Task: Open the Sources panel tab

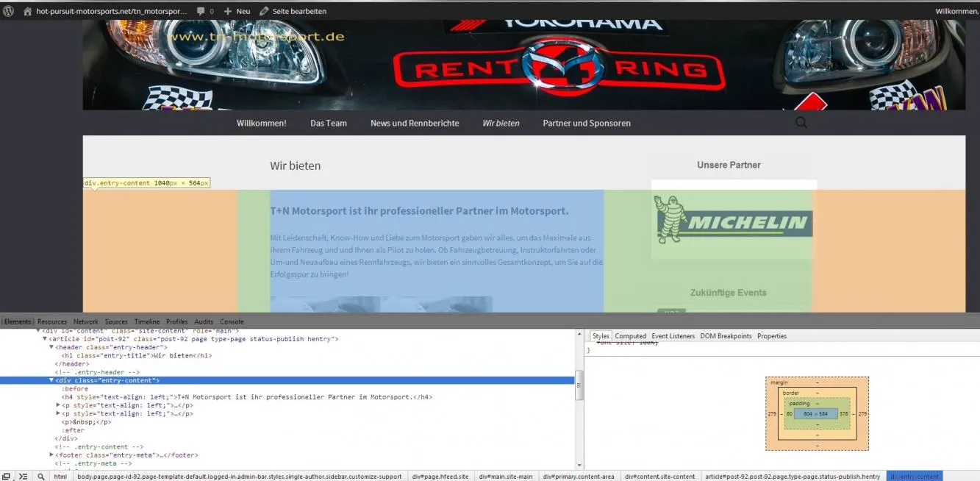Action: (116, 321)
